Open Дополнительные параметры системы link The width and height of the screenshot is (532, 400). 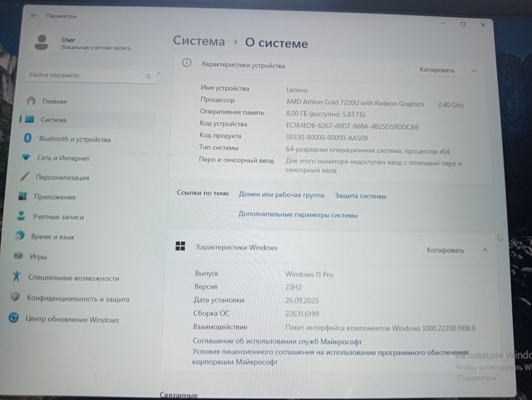click(x=298, y=215)
